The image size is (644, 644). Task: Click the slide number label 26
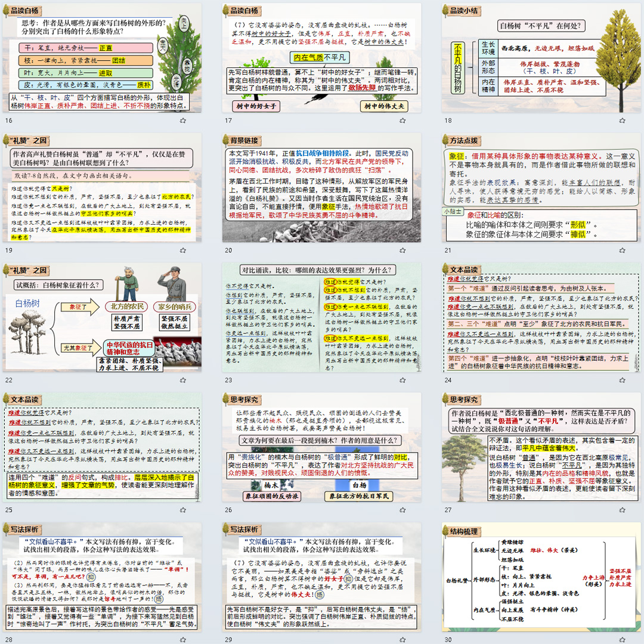click(228, 510)
